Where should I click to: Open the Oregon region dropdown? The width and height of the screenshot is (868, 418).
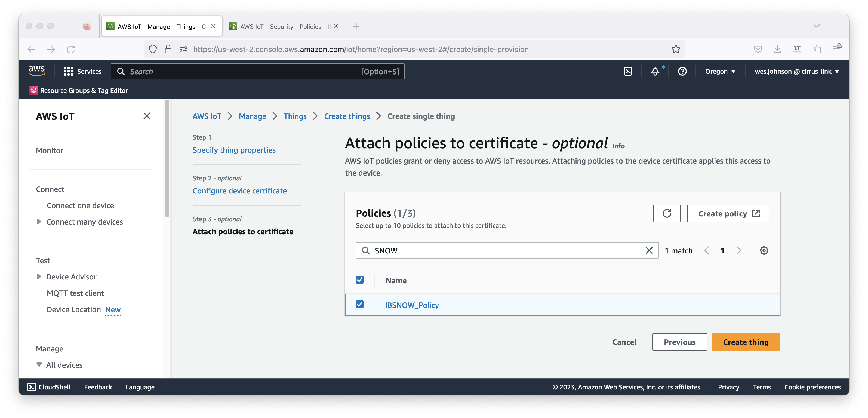720,71
